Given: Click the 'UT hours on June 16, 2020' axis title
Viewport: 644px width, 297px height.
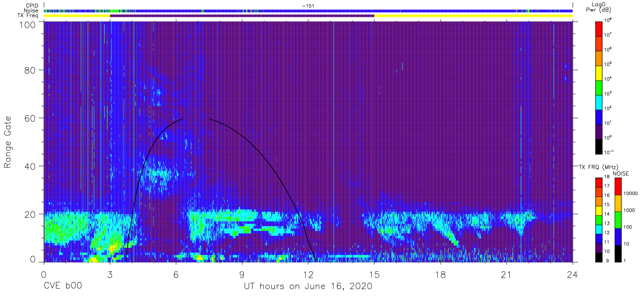Looking at the screenshot, I should 308,287.
